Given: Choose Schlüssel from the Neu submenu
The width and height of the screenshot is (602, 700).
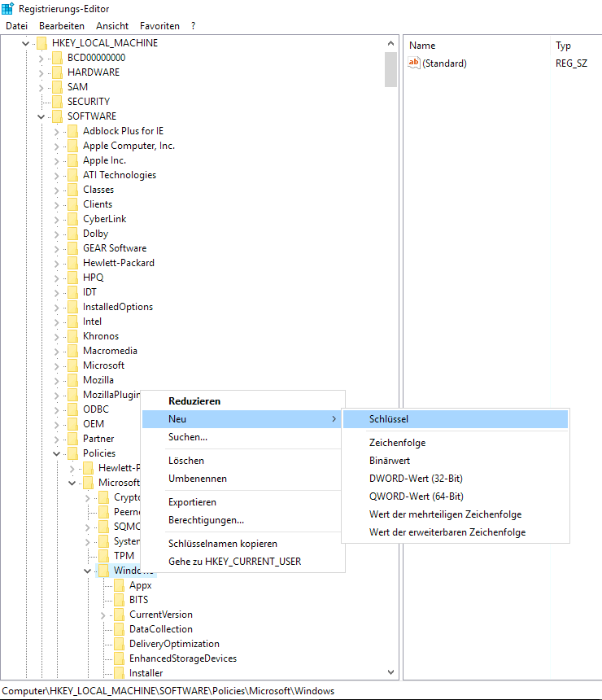Looking at the screenshot, I should coord(388,419).
